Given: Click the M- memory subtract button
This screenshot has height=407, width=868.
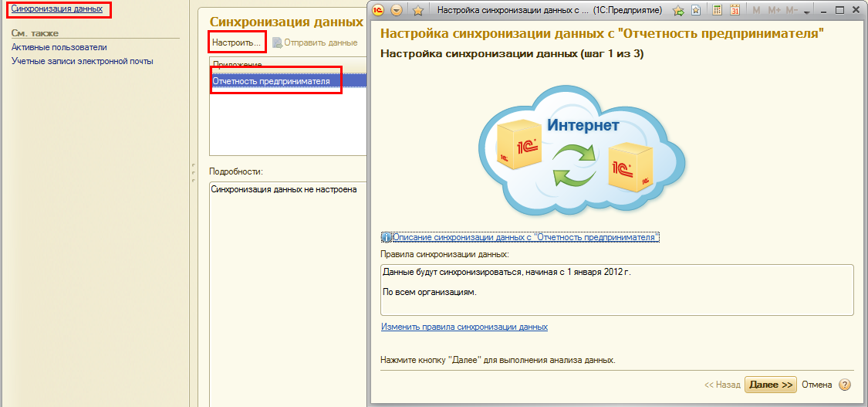Looking at the screenshot, I should coord(792,11).
